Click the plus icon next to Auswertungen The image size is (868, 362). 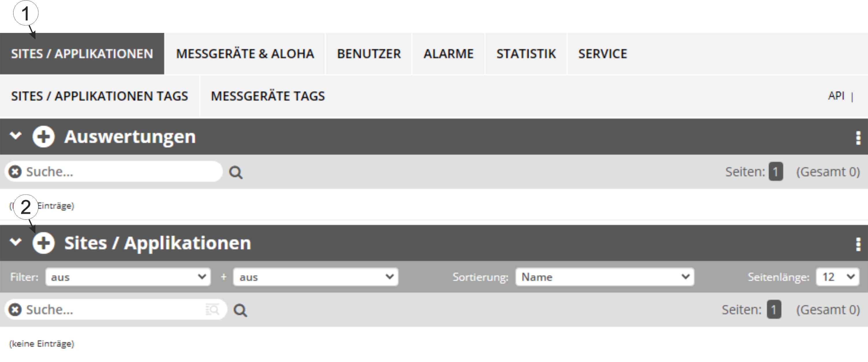tap(43, 137)
